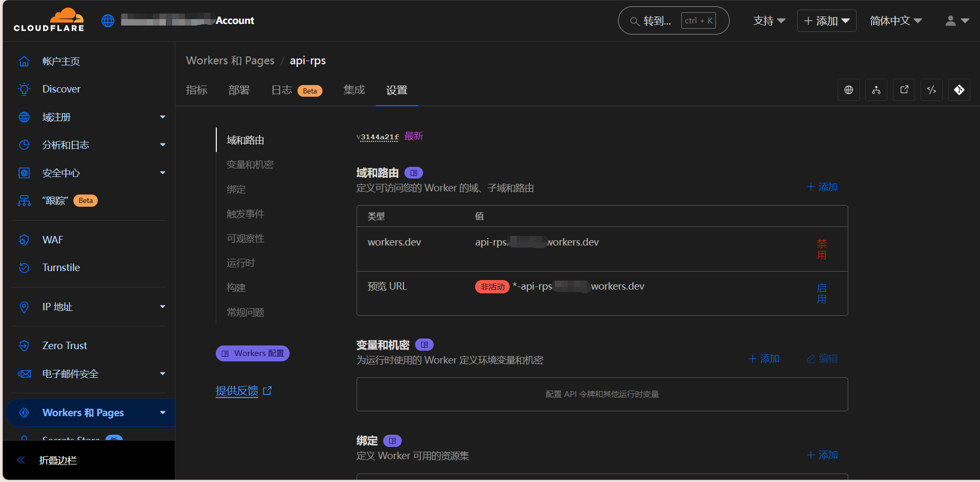Viewport: 980px width, 482px height.
Task: Select 变量和机密 in settings navigation
Action: tap(250, 165)
